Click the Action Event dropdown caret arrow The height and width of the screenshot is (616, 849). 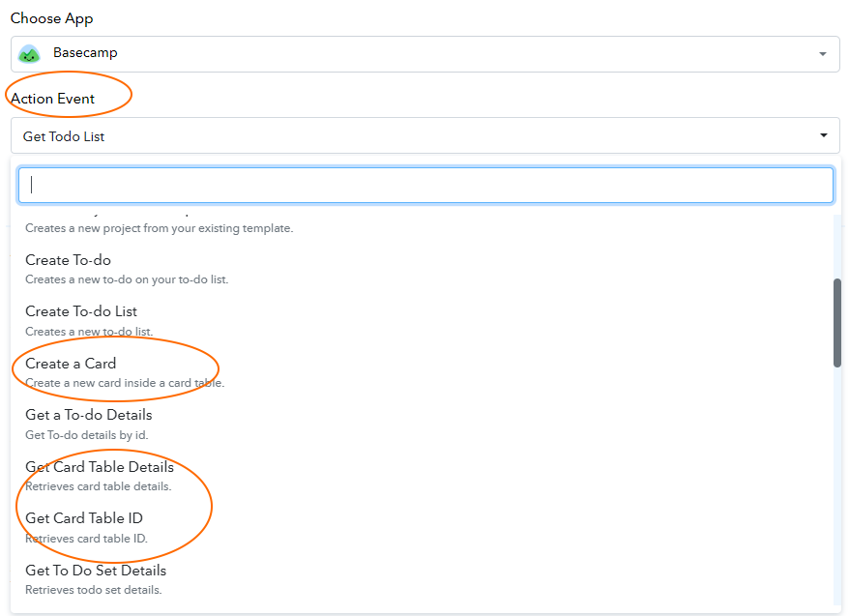click(x=824, y=135)
